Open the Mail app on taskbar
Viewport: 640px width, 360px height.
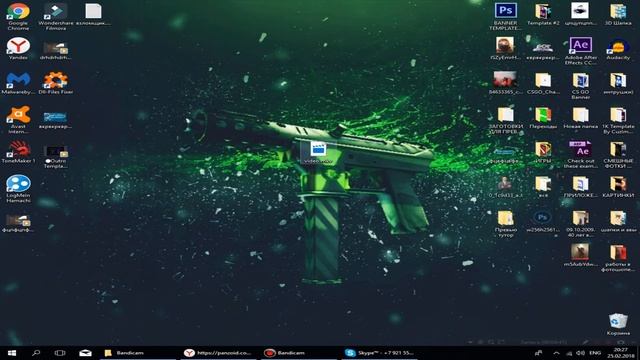[85, 353]
